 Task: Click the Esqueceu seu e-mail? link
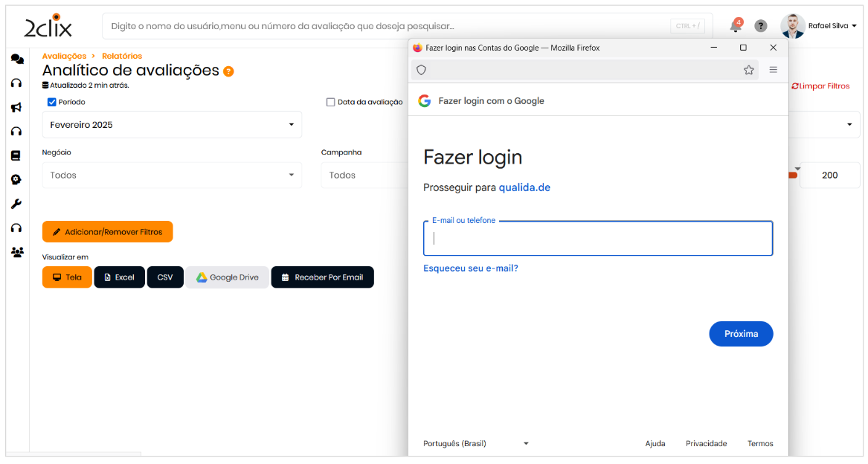[471, 268]
